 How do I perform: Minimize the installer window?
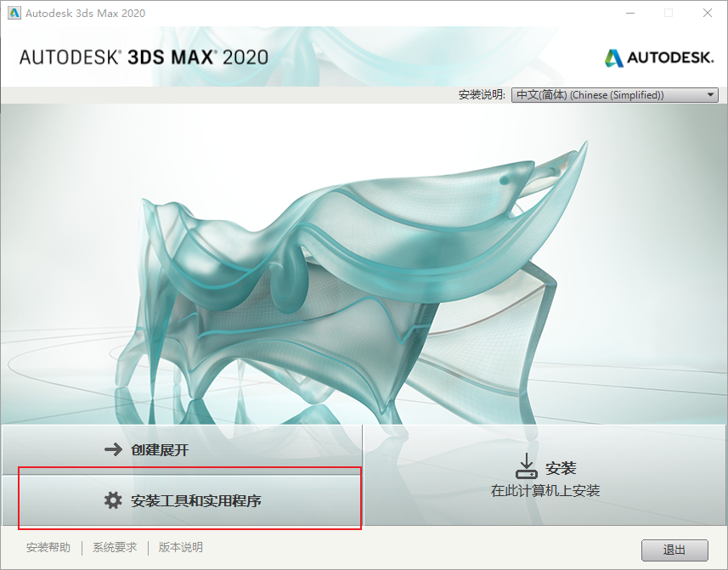click(x=630, y=13)
